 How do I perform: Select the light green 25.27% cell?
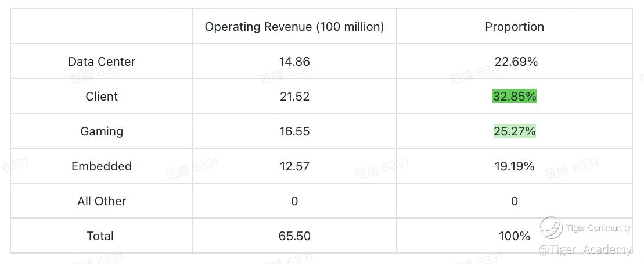(515, 131)
